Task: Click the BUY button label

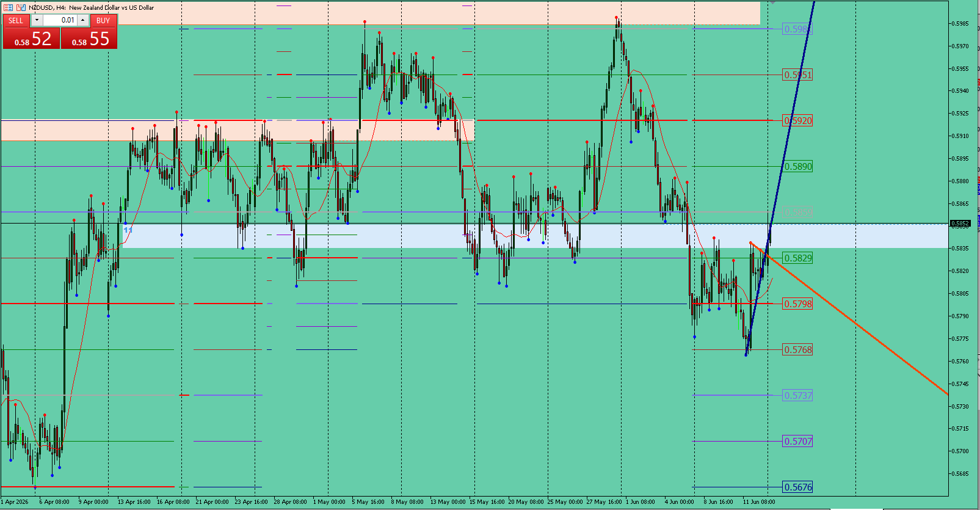Action: [x=103, y=20]
